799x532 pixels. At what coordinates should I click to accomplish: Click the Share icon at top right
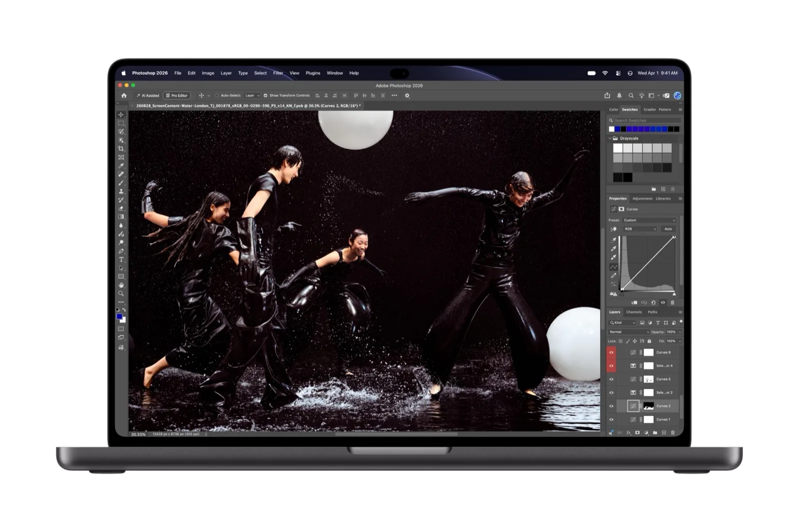click(x=607, y=95)
